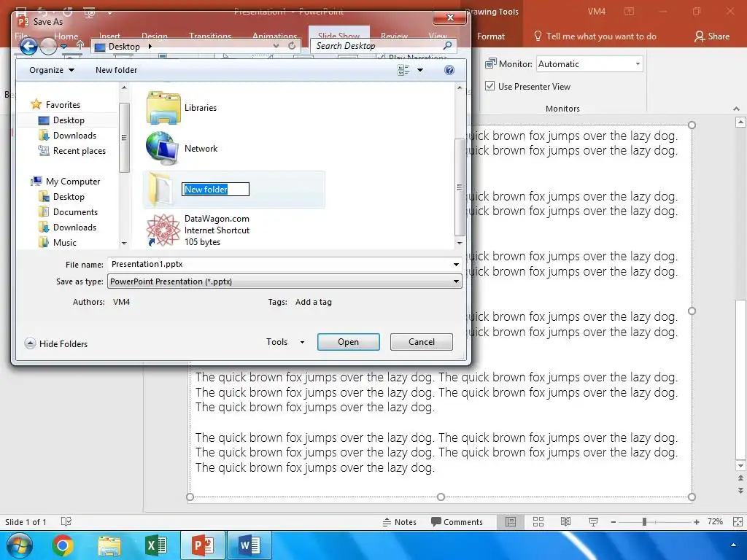Click the Windows Start button

[20, 545]
